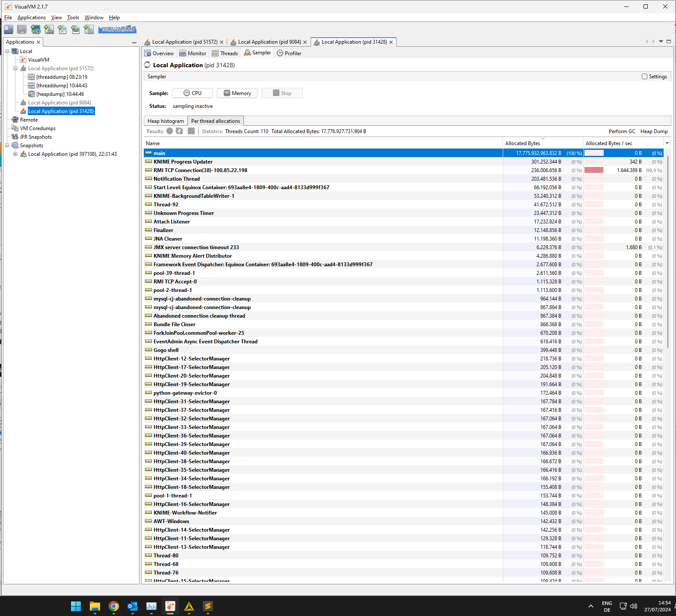Maximize the document window area
The width and height of the screenshot is (676, 616).
tap(669, 42)
